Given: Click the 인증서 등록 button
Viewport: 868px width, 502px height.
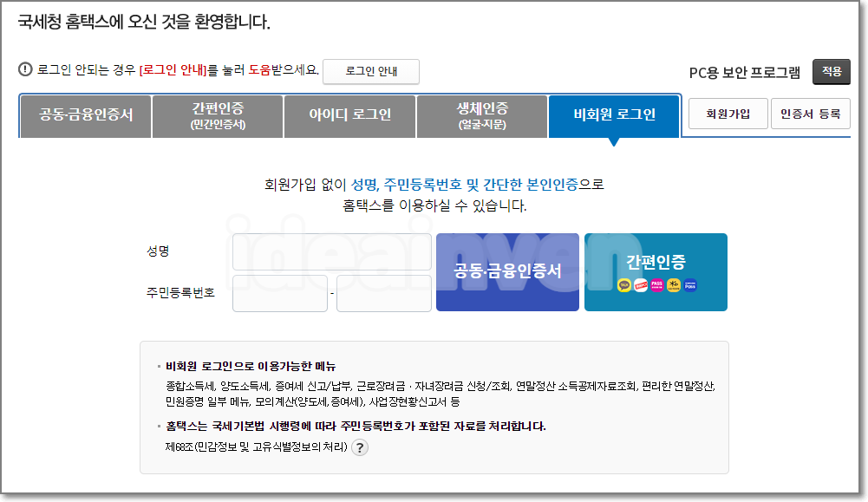Looking at the screenshot, I should coord(811,113).
